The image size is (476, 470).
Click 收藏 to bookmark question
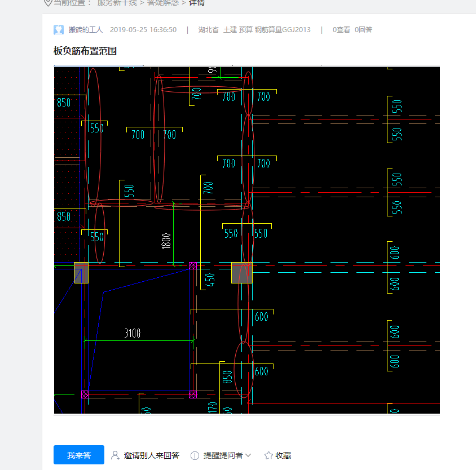tap(283, 455)
